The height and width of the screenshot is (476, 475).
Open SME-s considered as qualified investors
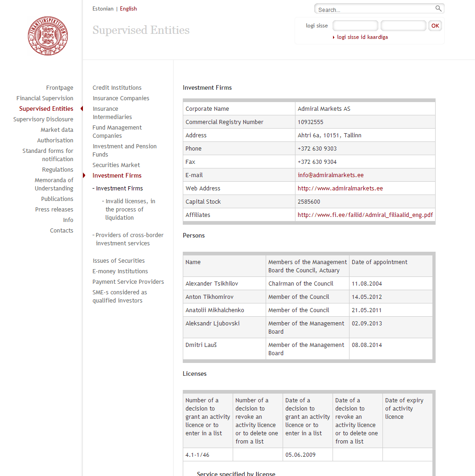point(120,296)
